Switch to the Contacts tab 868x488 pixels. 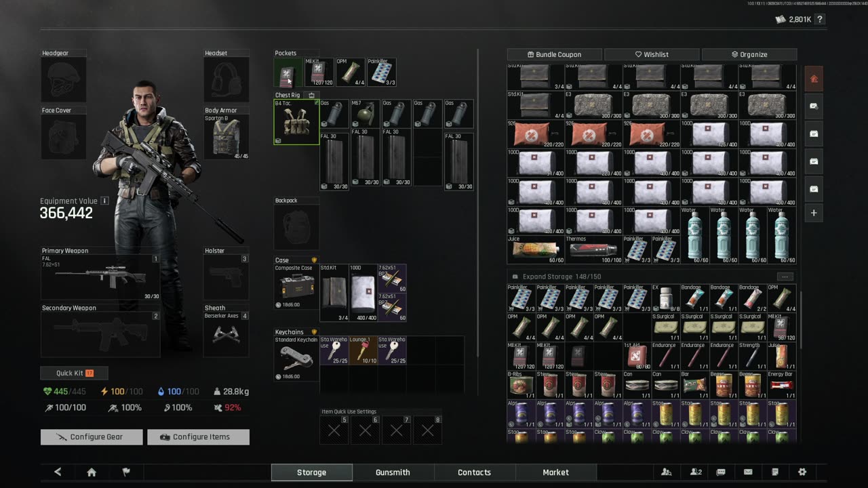click(x=474, y=472)
